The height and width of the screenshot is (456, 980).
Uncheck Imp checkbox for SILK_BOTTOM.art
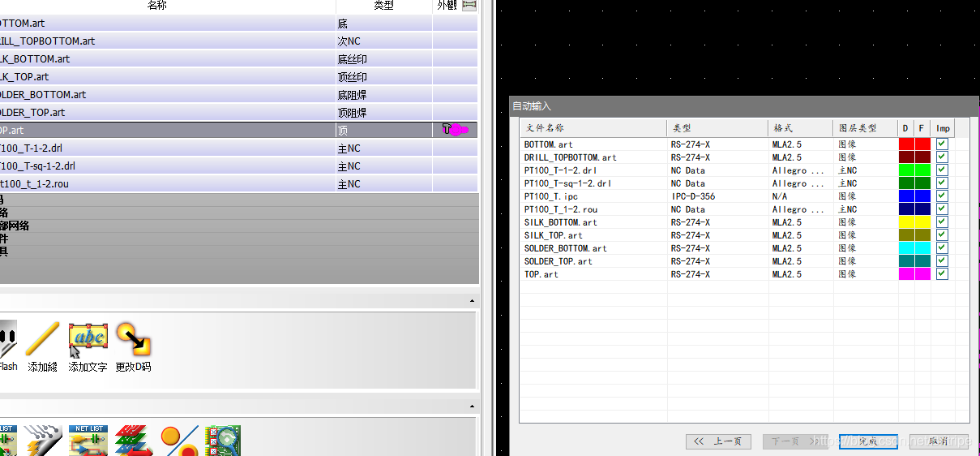[x=942, y=222]
